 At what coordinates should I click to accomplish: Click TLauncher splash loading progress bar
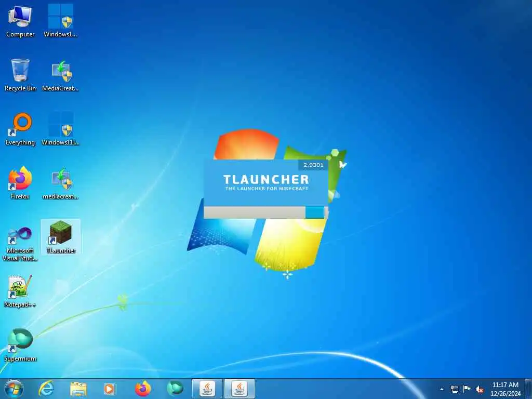click(265, 212)
